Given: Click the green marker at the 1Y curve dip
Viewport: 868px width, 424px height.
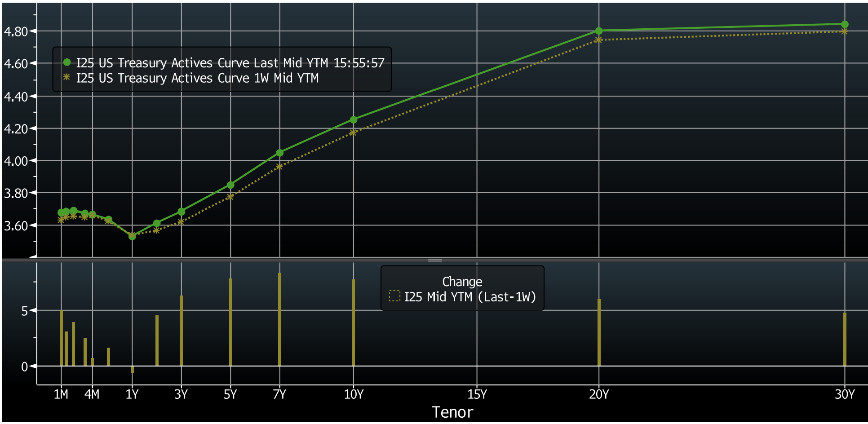Looking at the screenshot, I should click(132, 237).
